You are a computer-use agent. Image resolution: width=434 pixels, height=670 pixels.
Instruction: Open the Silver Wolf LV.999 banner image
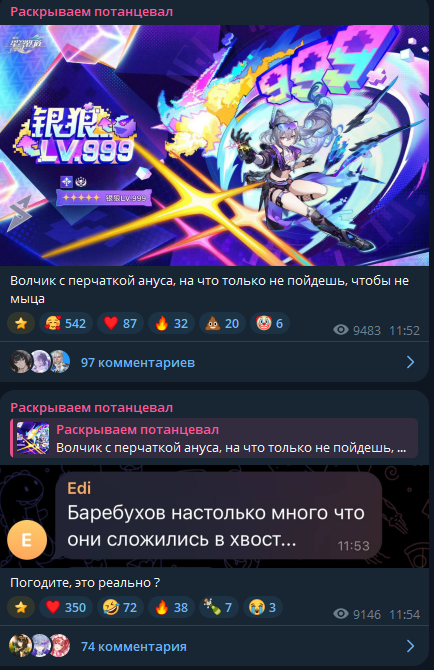214,145
